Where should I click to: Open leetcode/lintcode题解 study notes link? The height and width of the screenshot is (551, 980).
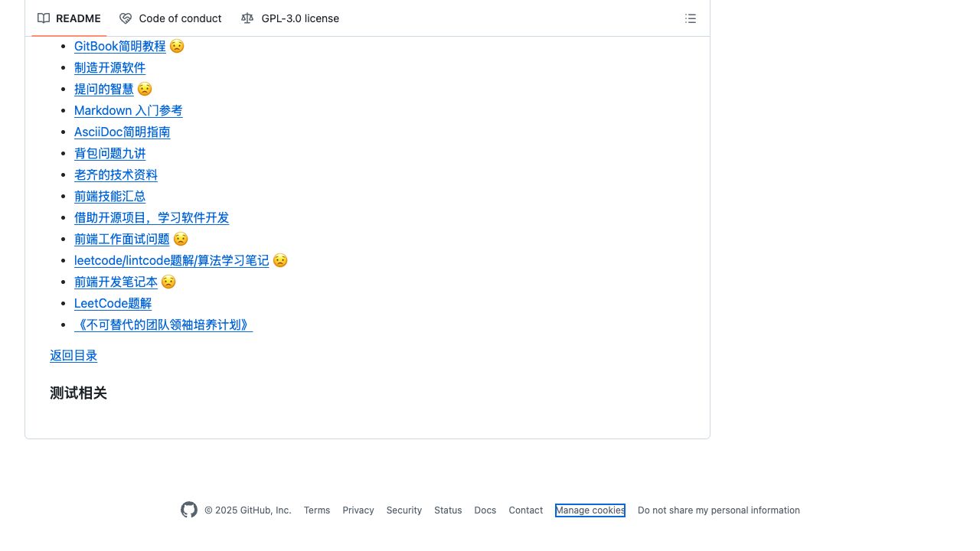[x=171, y=260]
